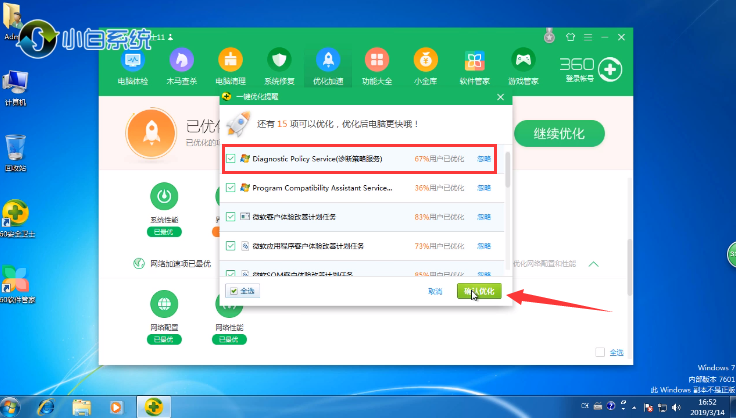Click Program Compatibility Assistant Service row text

point(322,188)
